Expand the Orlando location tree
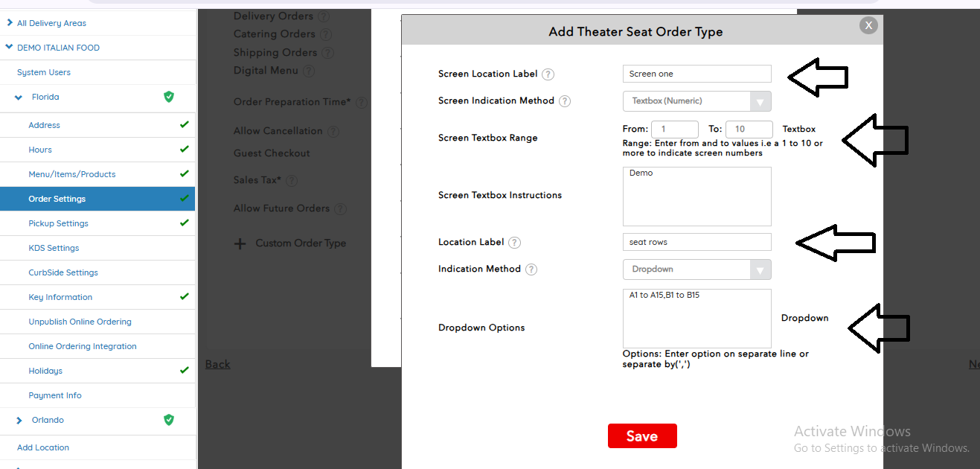 tap(19, 421)
